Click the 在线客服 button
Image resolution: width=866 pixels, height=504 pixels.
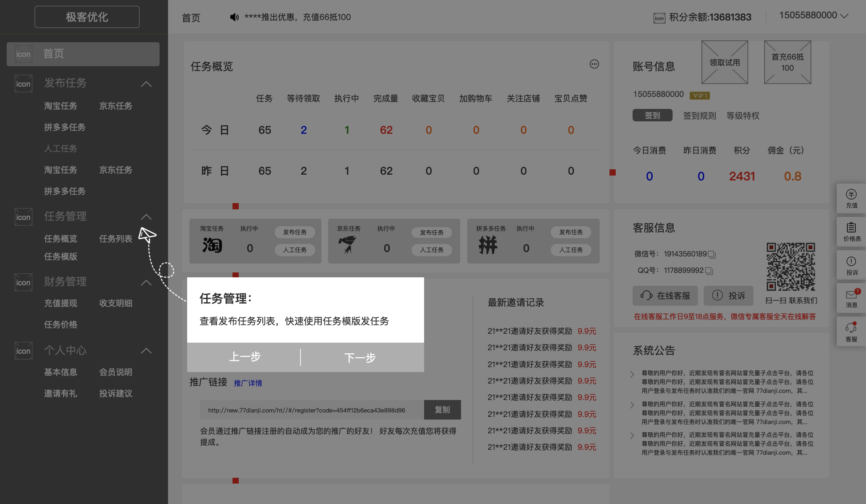[x=665, y=296]
